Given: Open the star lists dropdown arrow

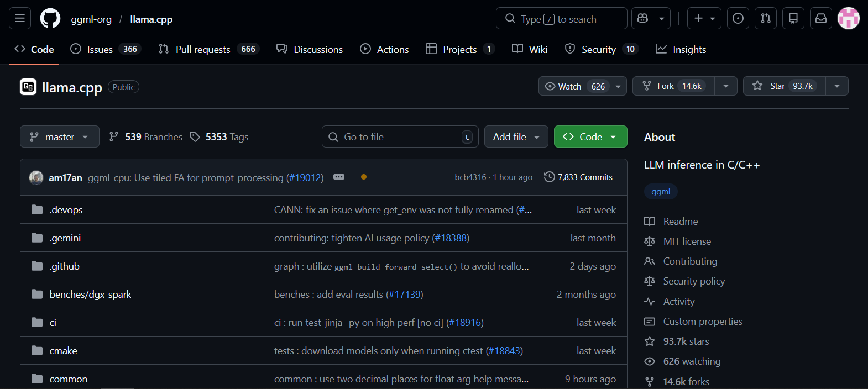Looking at the screenshot, I should (x=837, y=86).
